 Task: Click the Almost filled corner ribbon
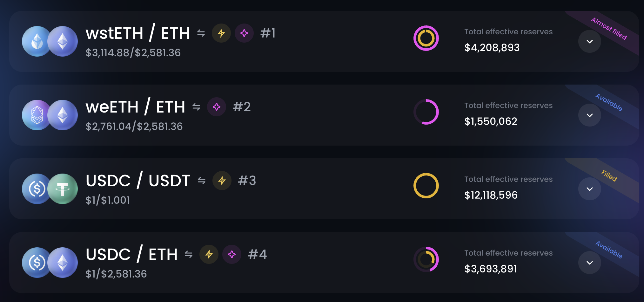pos(609,29)
